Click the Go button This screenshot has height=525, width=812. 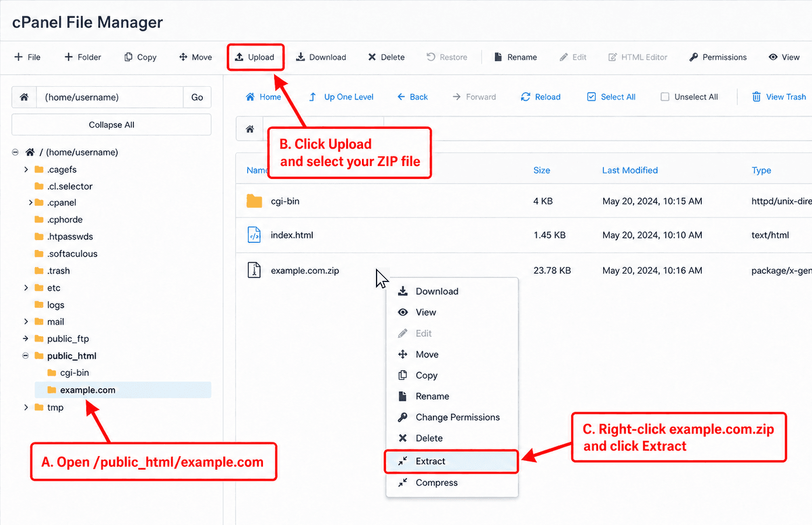pos(197,97)
